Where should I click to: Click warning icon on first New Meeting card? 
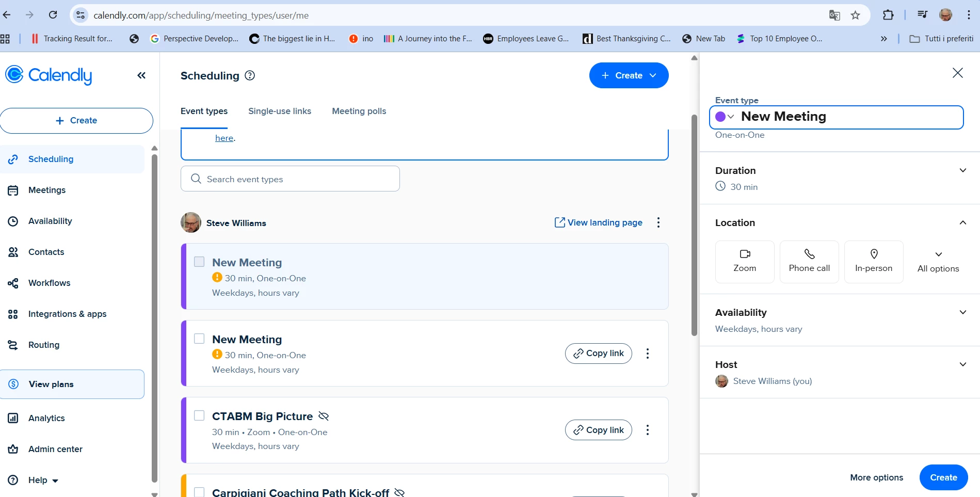[x=217, y=278]
